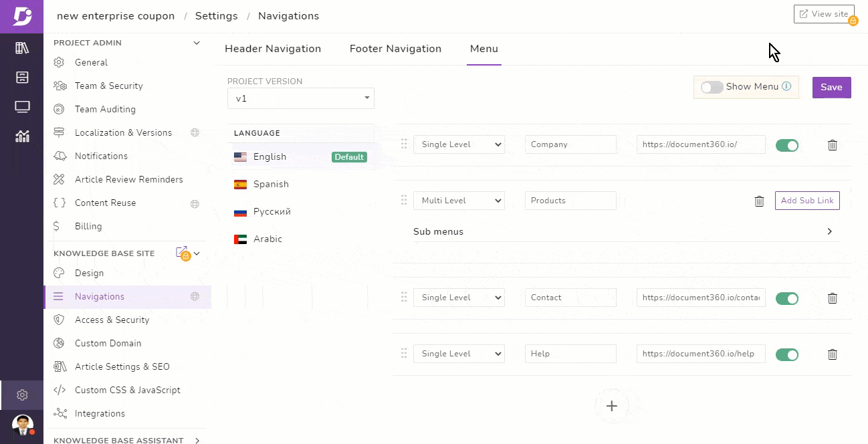
Task: Turn off the Contact link visibility toggle
Action: coord(787,298)
